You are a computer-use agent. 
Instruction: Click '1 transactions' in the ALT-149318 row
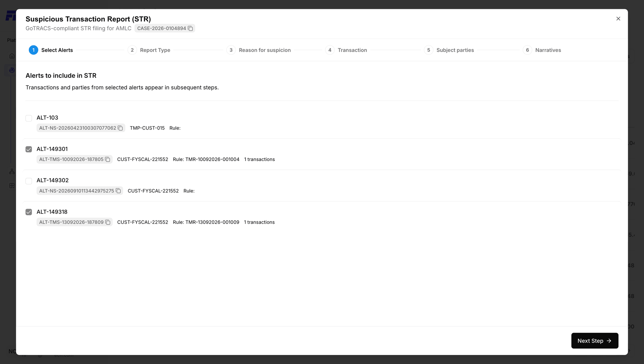coord(259,222)
